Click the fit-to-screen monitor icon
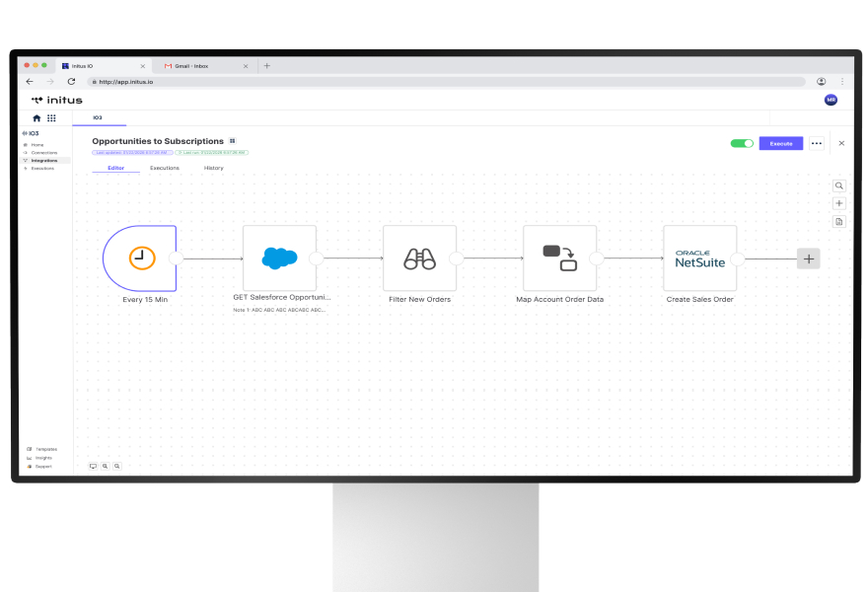Screen dimensions: 868x592 coord(93,467)
